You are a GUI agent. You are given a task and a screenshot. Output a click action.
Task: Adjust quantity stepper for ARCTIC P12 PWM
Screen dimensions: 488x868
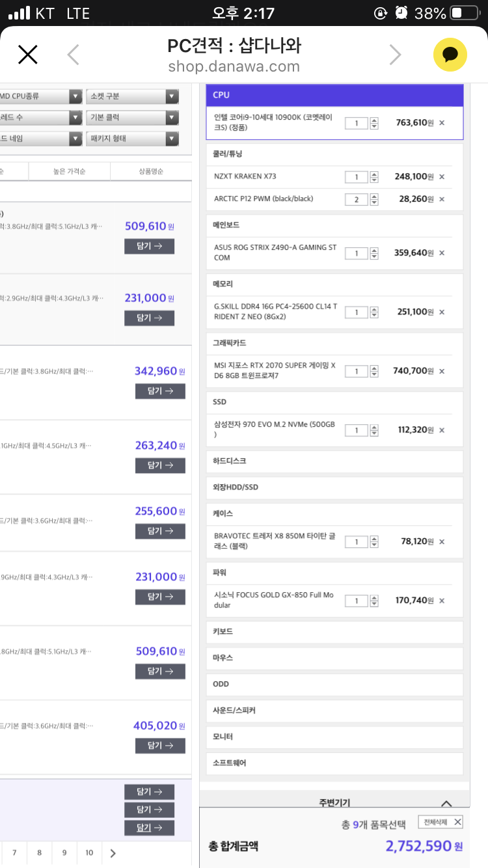click(x=374, y=199)
